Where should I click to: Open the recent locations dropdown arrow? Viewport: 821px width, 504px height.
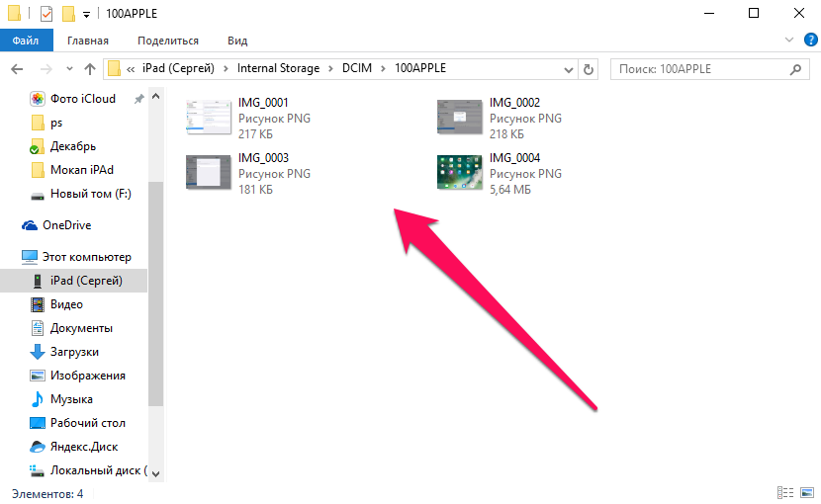[69, 69]
